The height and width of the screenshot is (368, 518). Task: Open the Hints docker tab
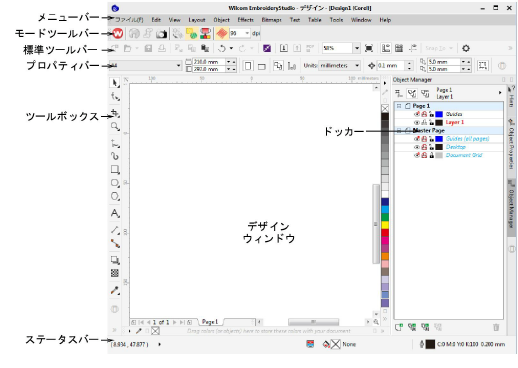click(x=512, y=97)
